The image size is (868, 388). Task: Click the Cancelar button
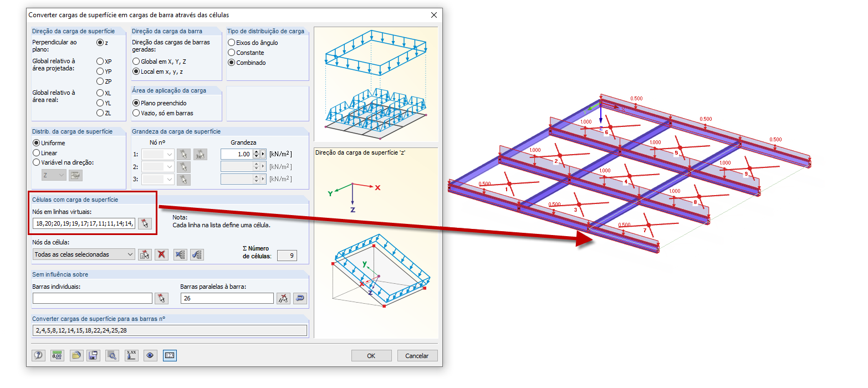[x=417, y=356]
